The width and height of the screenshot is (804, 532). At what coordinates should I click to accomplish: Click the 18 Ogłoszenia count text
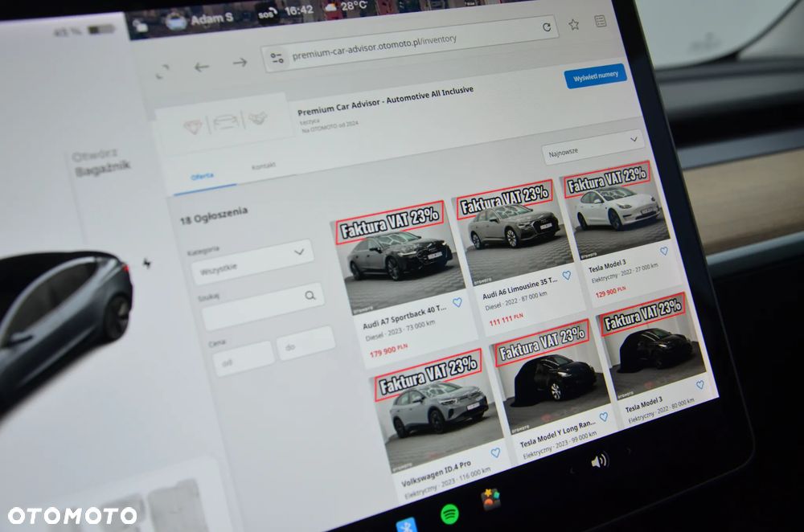[214, 215]
